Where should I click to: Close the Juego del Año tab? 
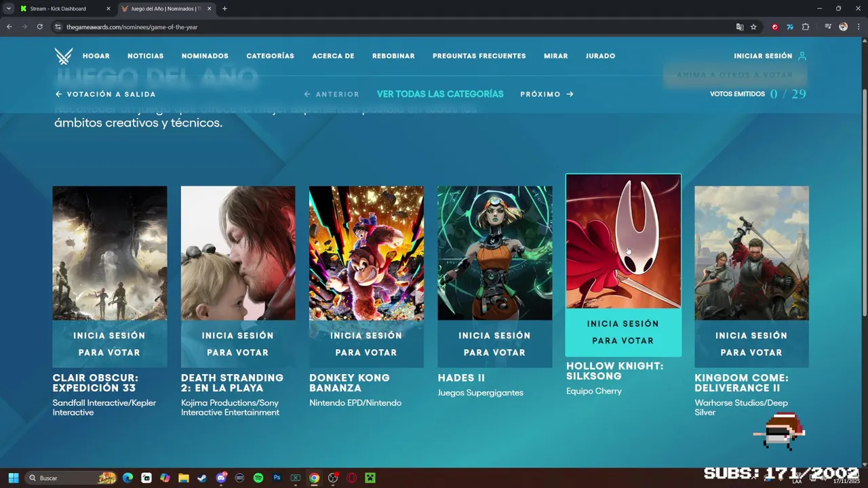click(x=209, y=9)
